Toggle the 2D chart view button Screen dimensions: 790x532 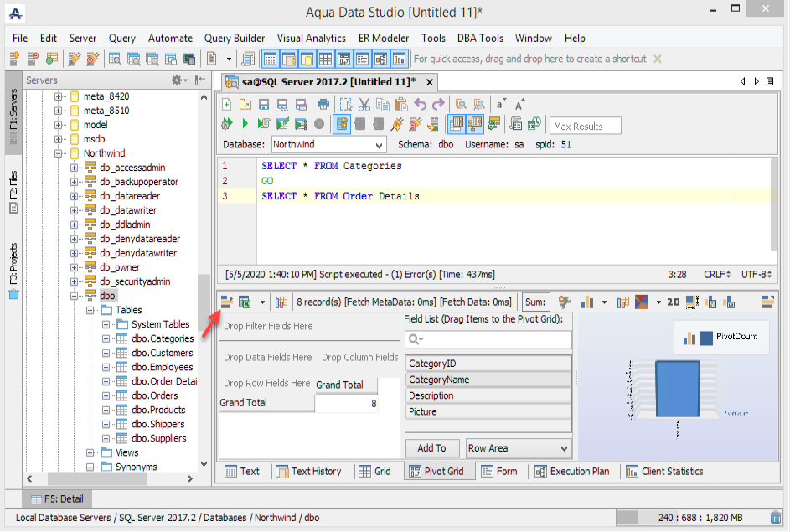[672, 302]
